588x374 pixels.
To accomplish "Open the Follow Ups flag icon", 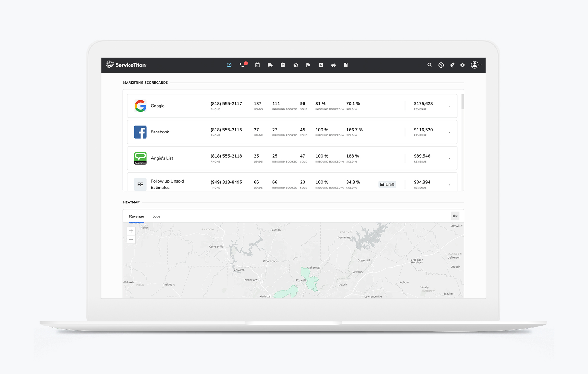I will click(308, 65).
